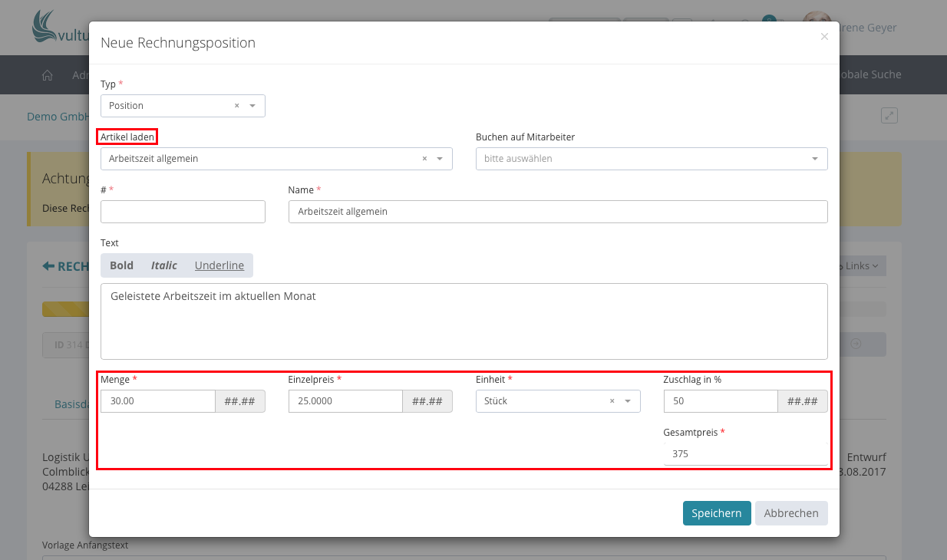This screenshot has height=560, width=947.
Task: Expand the Artikel laden dropdown
Action: [x=440, y=159]
